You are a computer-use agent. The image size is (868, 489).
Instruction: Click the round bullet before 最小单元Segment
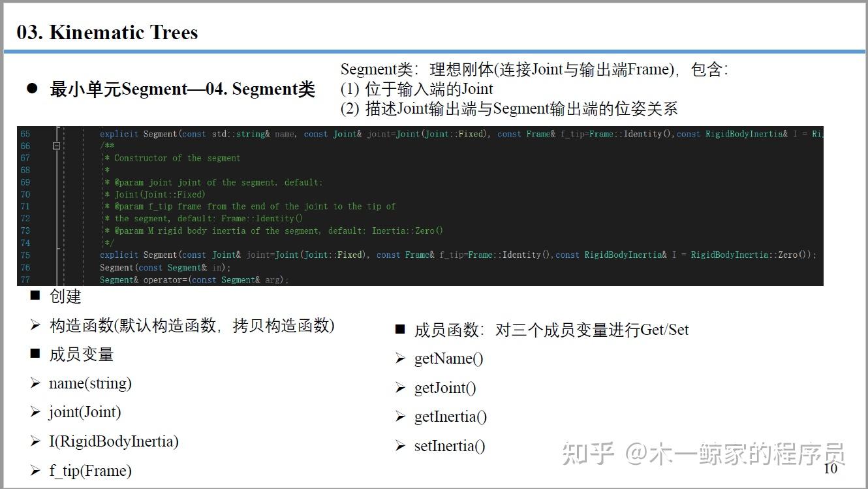coord(32,89)
